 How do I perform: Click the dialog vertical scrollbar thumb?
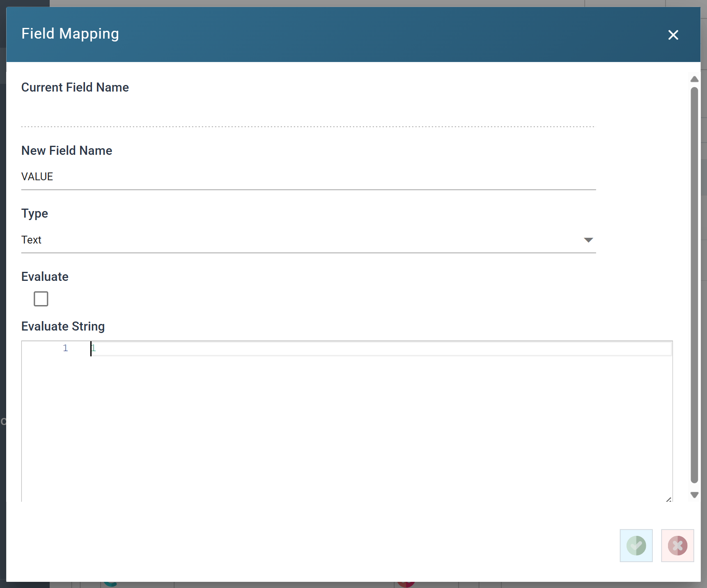coord(694,285)
